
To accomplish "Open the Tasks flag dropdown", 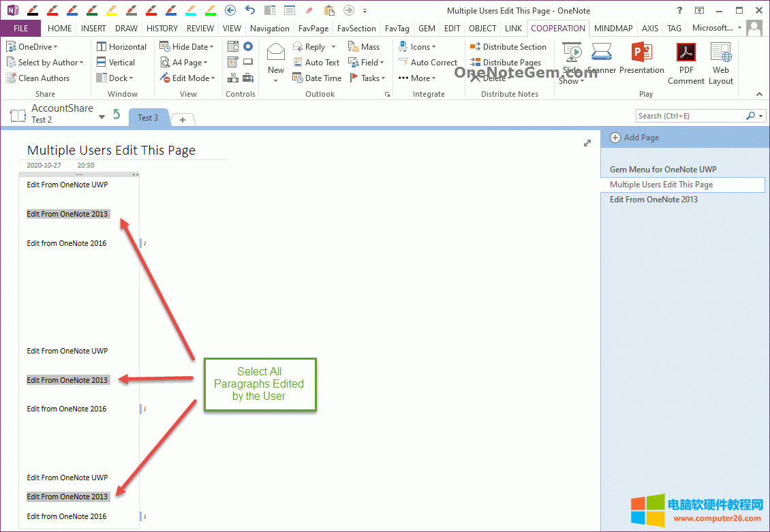I will (x=367, y=78).
